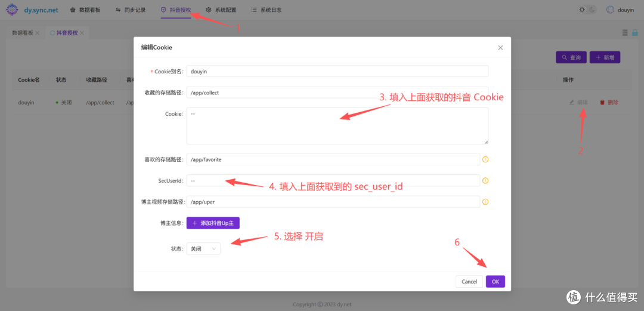Close the 抖音授权 page tab
Image resolution: width=644 pixels, height=311 pixels.
click(x=82, y=33)
